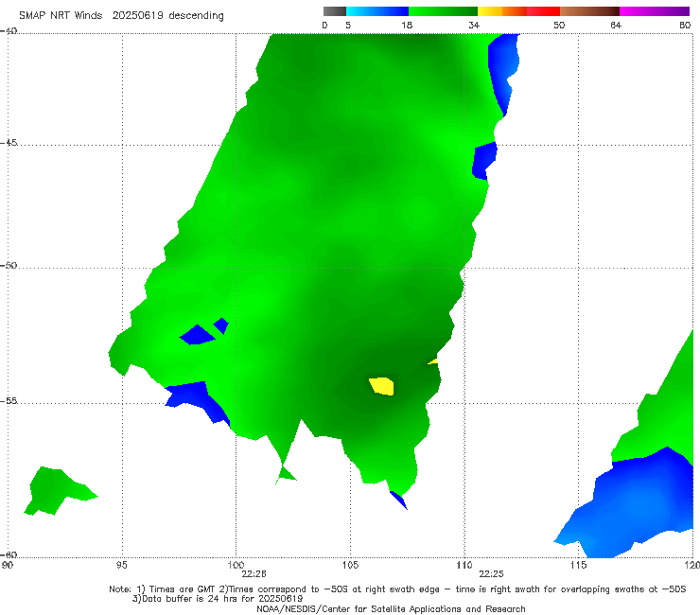This screenshot has height=615, width=700.
Task: Click the color bar label '50'
Action: pos(559,26)
